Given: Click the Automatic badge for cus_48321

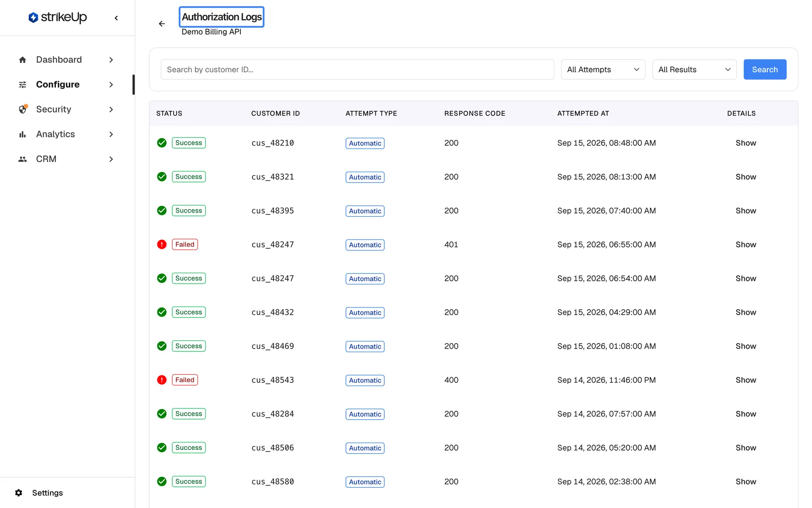Looking at the screenshot, I should pyautogui.click(x=365, y=177).
